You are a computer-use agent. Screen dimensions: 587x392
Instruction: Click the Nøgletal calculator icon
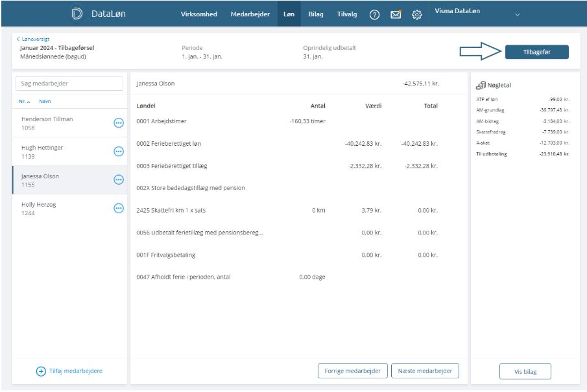[x=481, y=86]
